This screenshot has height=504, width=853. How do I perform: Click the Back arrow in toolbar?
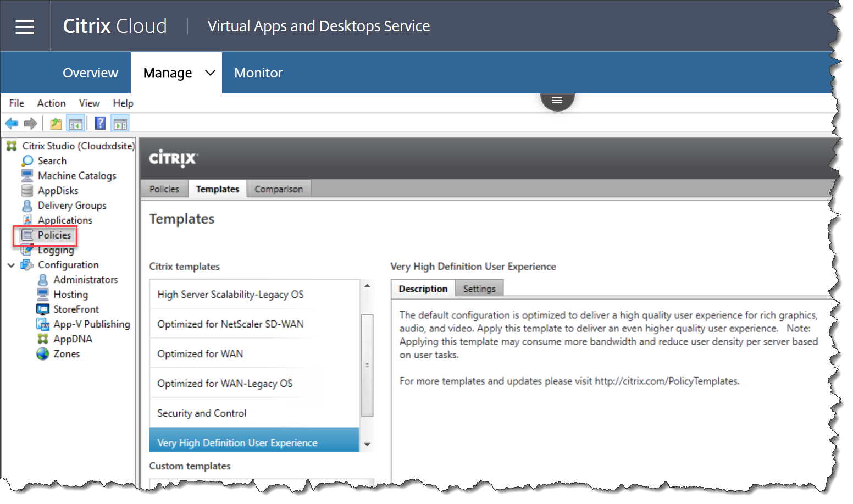click(12, 124)
